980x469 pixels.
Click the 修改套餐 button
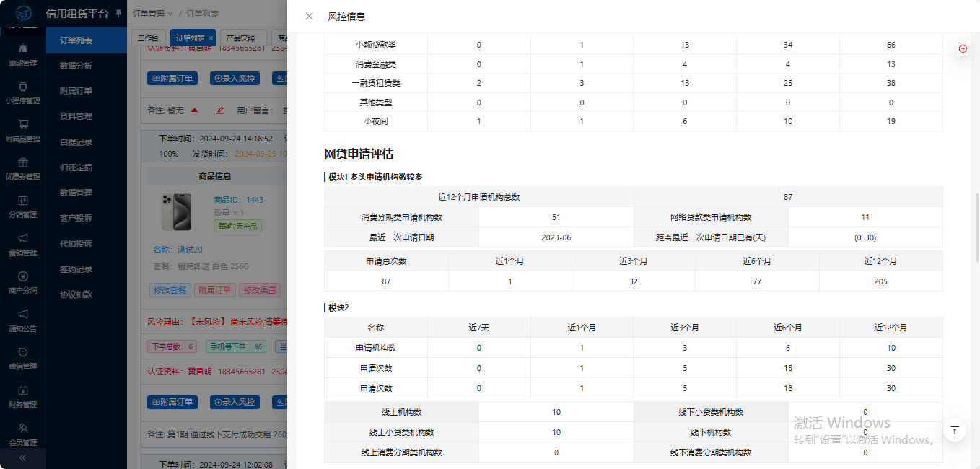pyautogui.click(x=170, y=290)
